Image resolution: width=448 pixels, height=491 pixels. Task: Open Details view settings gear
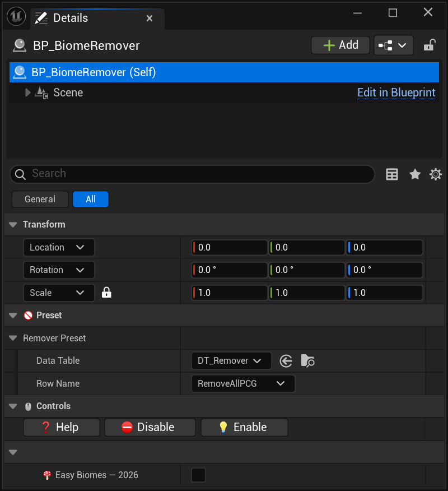click(x=436, y=174)
